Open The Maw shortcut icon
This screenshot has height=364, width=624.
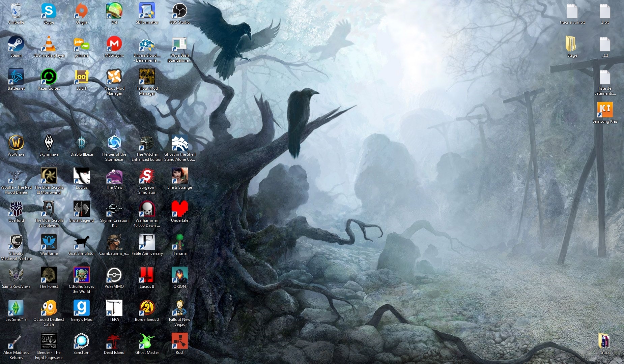[x=114, y=176]
